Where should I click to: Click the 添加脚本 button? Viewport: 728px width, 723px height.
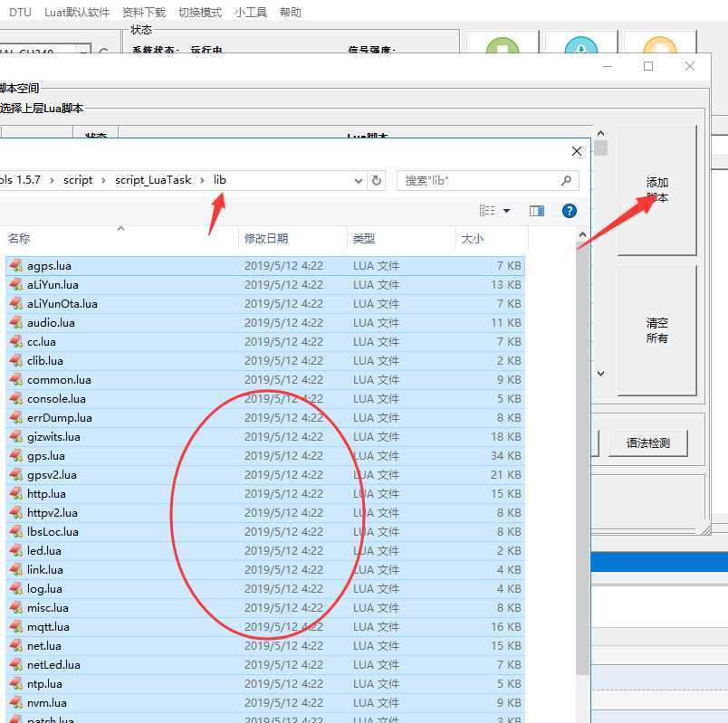point(657,190)
